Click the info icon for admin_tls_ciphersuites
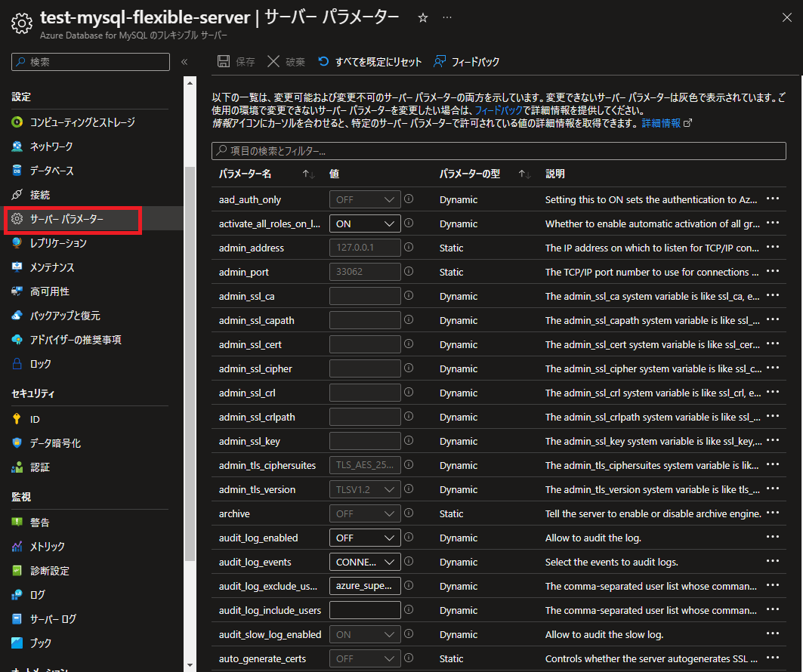The height and width of the screenshot is (672, 803). point(409,464)
